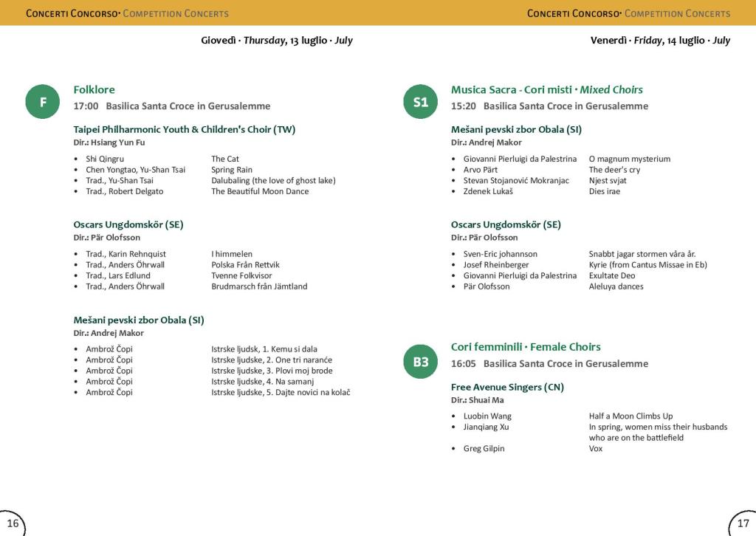Select the Folklore section heading
Image resolution: width=756 pixels, height=536 pixels.
point(94,89)
